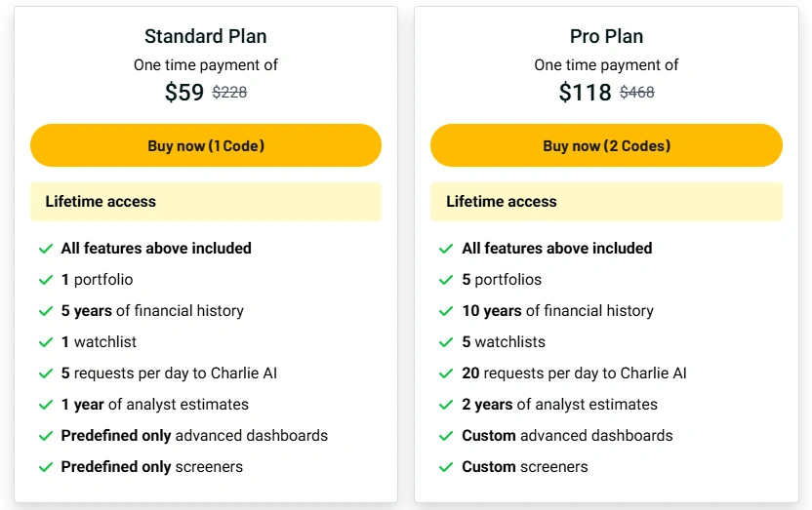This screenshot has height=510, width=812.
Task: Click checkmark beside 'Predefined only screeners'
Action: pyautogui.click(x=46, y=467)
